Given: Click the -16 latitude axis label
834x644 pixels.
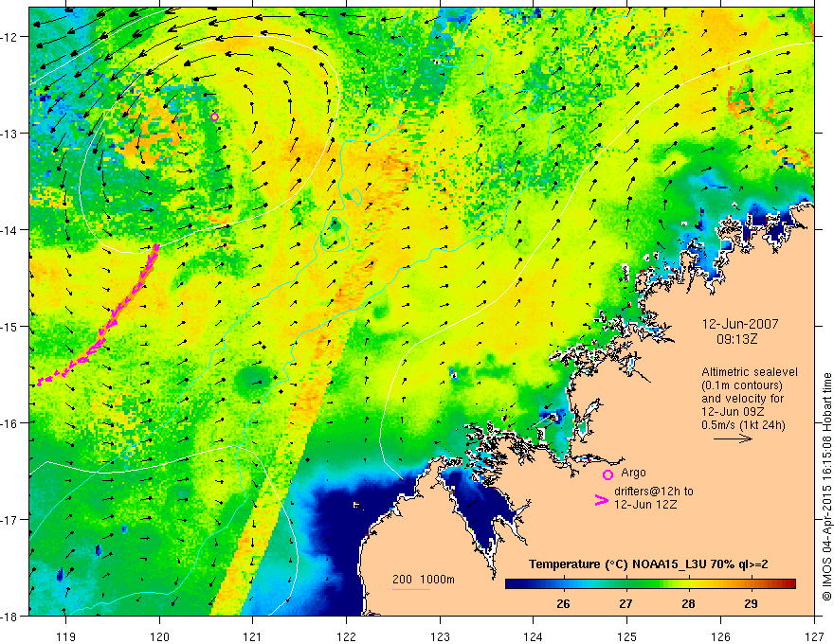Looking at the screenshot, I should pos(10,423).
